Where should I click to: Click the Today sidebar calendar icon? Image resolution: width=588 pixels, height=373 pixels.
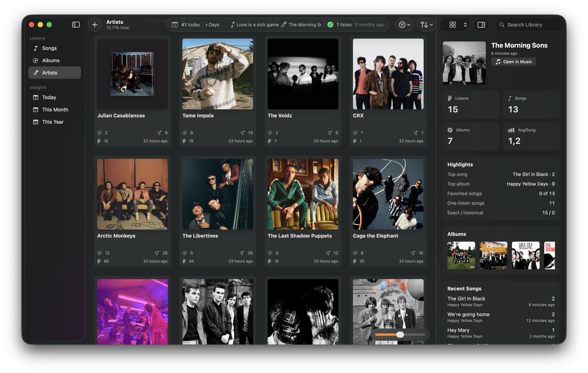(36, 97)
